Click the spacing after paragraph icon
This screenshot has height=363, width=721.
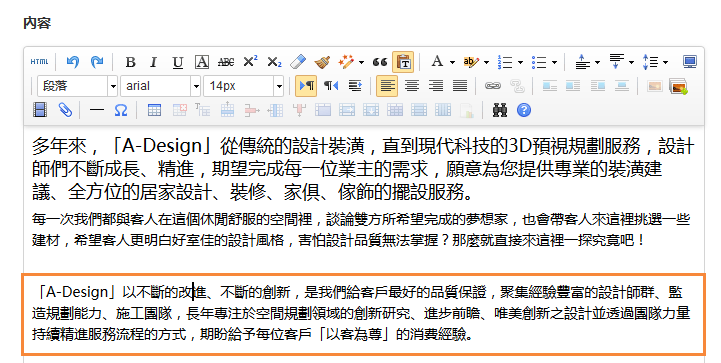(x=617, y=62)
